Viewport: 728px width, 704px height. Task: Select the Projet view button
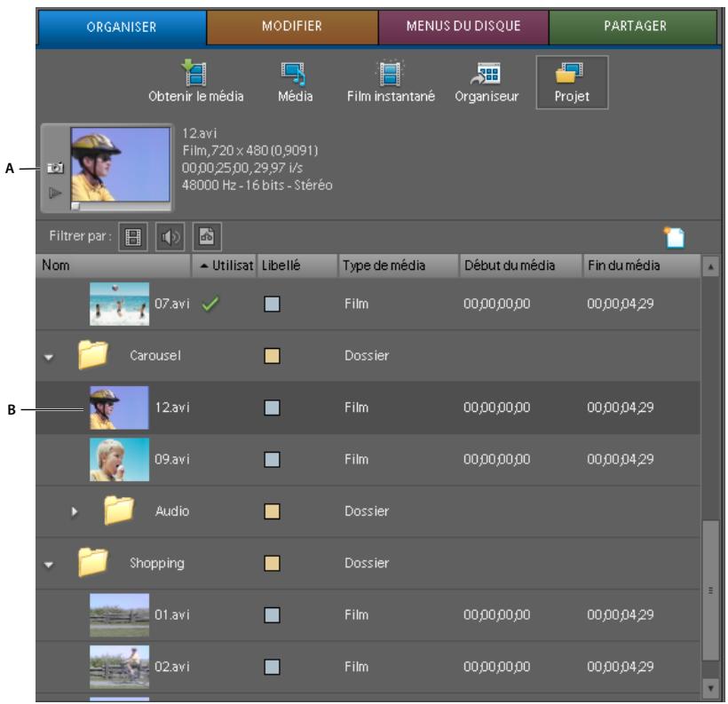572,83
